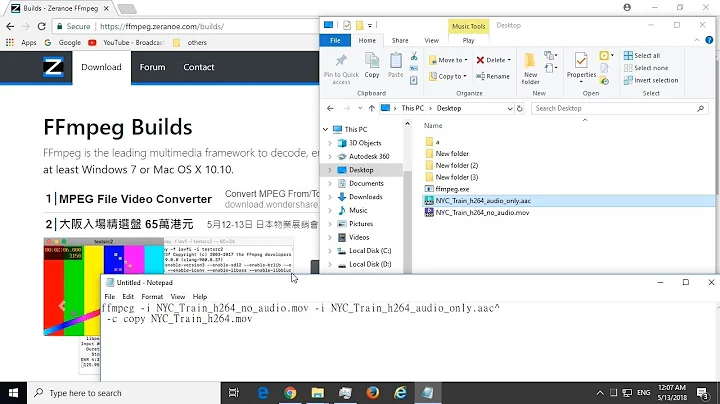
Task: Create a New folder from ribbon
Action: [530, 68]
